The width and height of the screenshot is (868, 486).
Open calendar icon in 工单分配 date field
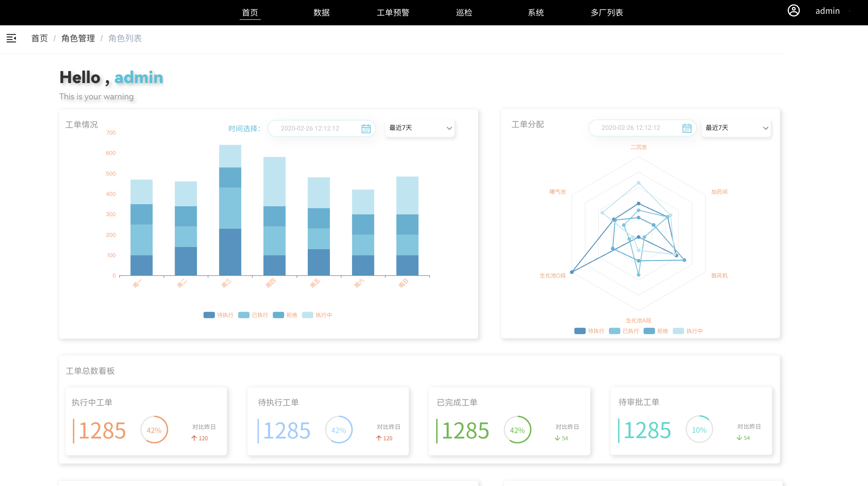click(x=687, y=128)
